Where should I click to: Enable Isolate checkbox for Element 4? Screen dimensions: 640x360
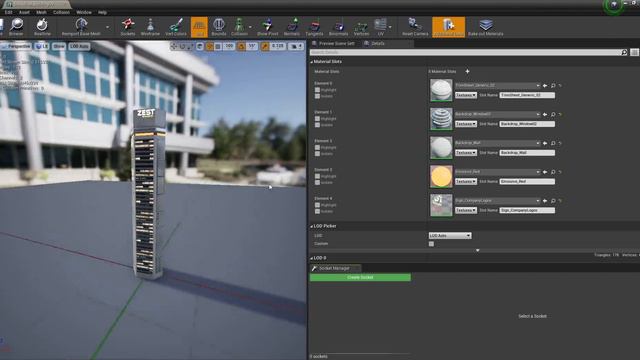point(317,211)
